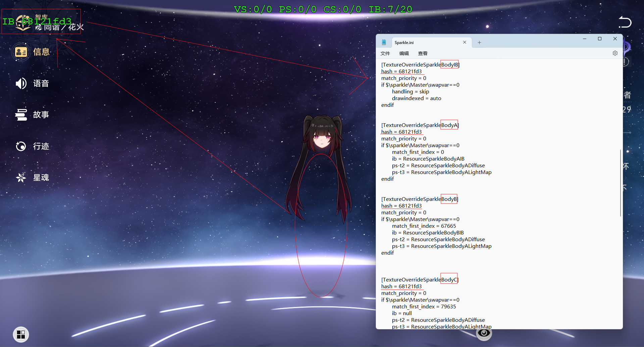
Task: Open the 信息 info icon
Action: point(21,52)
